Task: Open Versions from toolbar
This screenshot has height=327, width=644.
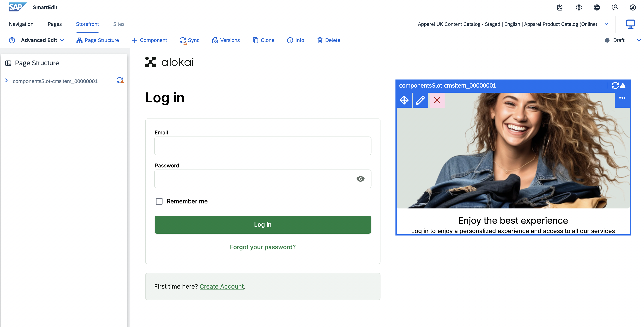Action: 226,40
